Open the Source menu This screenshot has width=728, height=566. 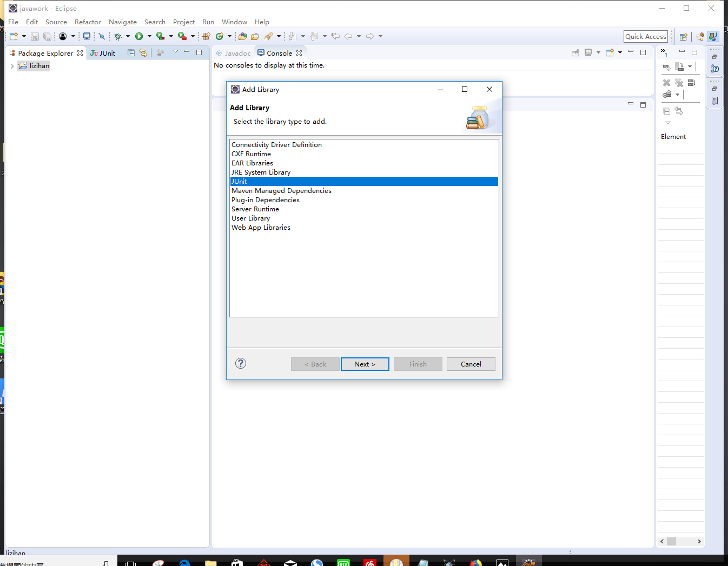(56, 22)
